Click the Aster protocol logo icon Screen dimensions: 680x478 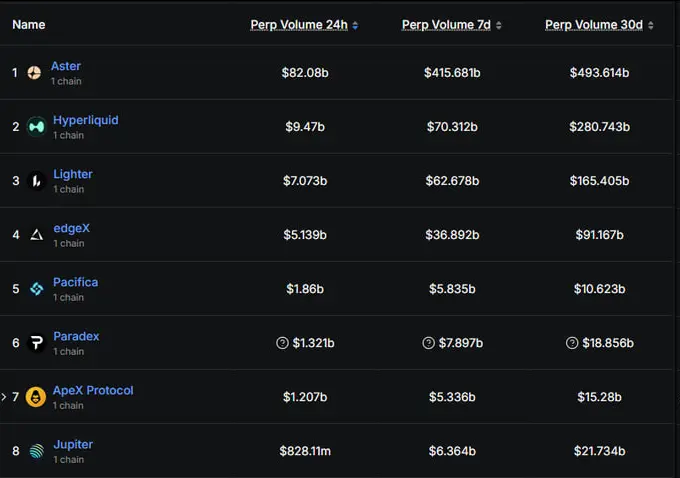pos(34,73)
